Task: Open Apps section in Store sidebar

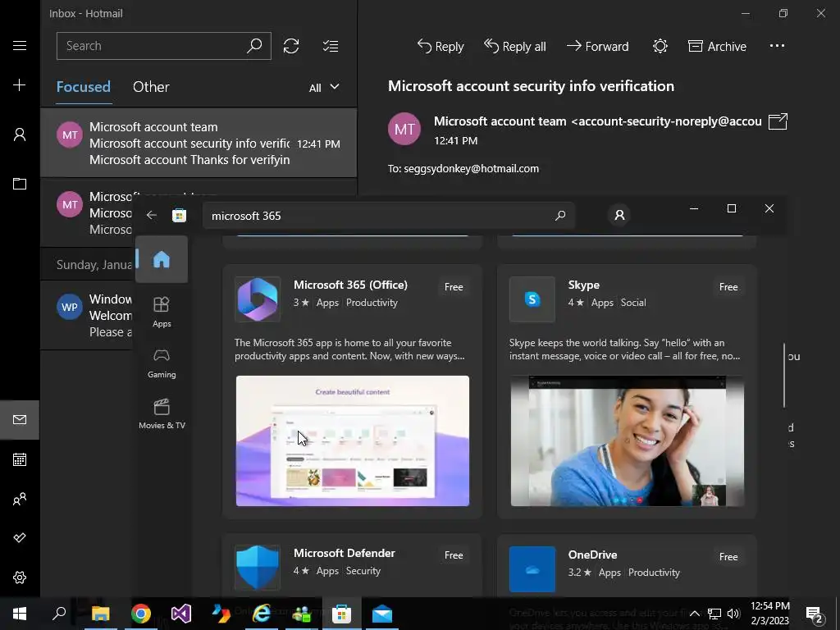Action: 162,312
